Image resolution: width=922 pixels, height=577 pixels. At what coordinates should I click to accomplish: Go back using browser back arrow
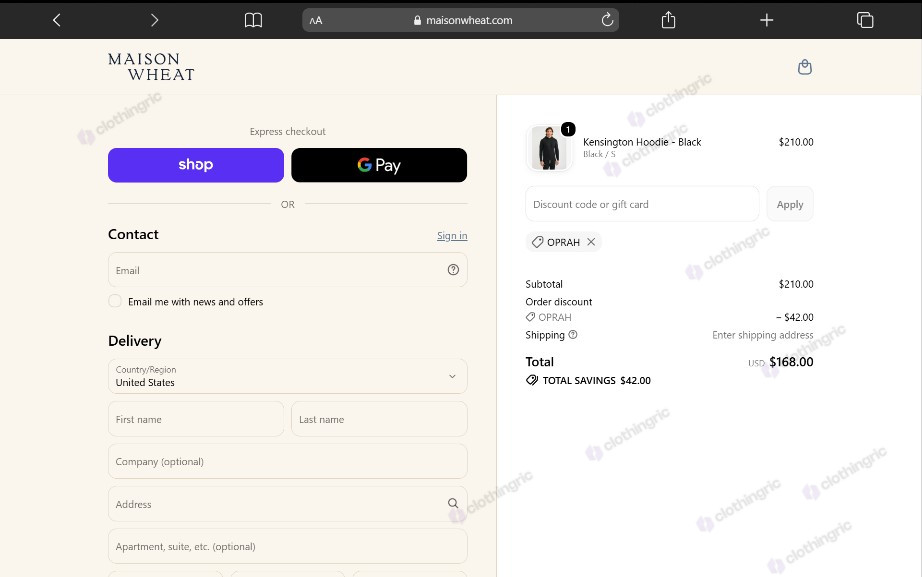[56, 20]
